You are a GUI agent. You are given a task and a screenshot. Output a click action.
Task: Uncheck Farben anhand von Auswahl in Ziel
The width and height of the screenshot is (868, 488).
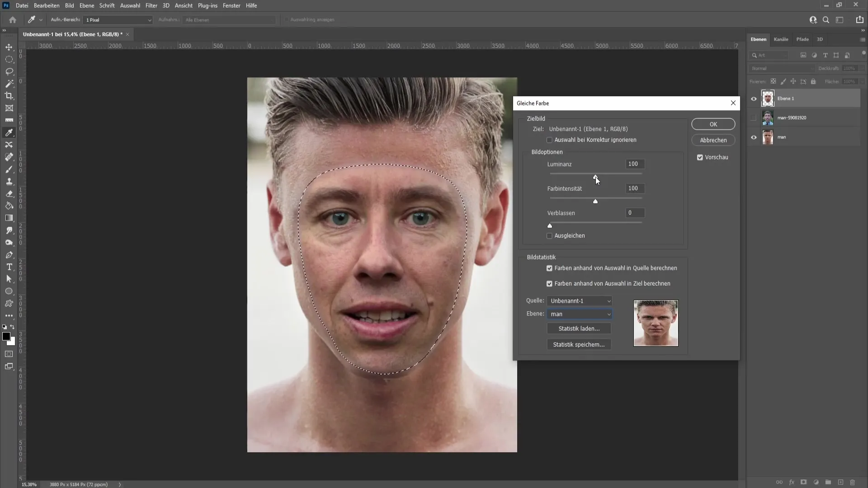[x=549, y=284]
